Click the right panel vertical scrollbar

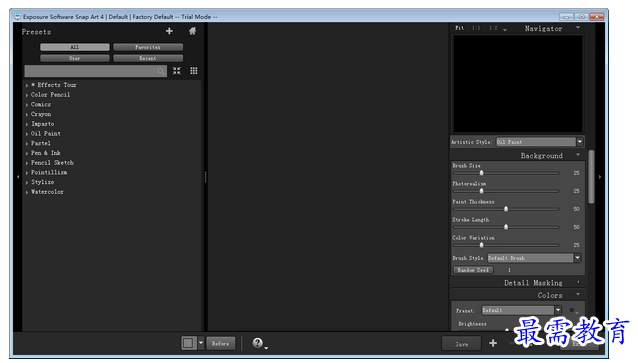pos(591,177)
